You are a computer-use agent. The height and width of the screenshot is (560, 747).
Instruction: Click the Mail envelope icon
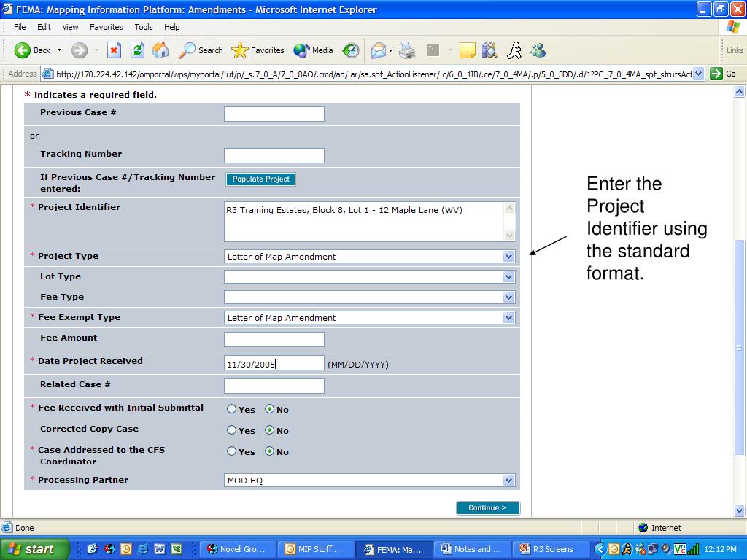[379, 50]
